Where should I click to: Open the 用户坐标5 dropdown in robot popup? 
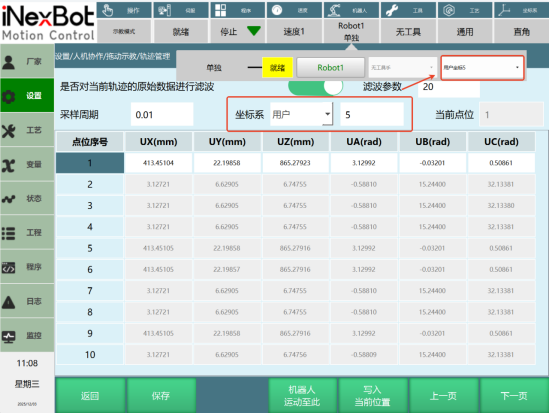pos(482,68)
